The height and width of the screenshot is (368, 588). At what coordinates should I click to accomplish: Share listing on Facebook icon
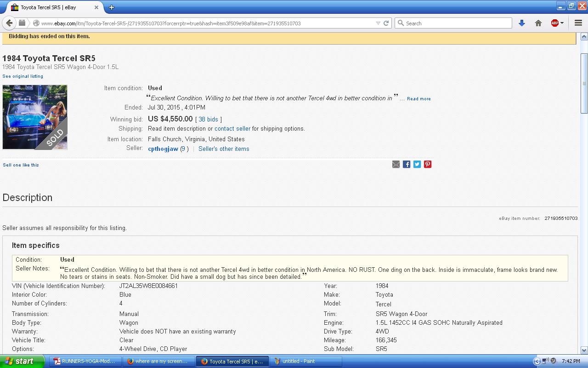coord(407,164)
